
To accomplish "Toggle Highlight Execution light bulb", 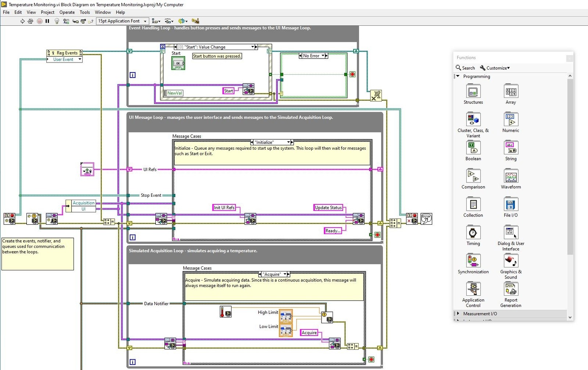I will pos(57,21).
